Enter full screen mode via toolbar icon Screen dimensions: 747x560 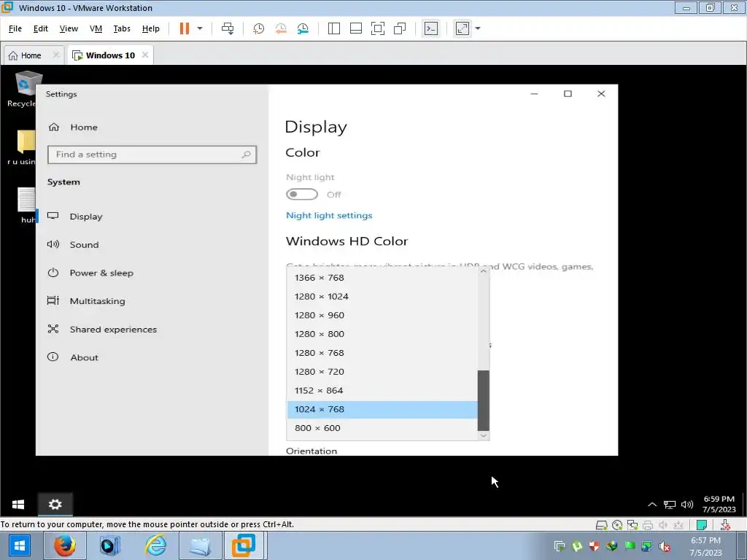pos(378,28)
